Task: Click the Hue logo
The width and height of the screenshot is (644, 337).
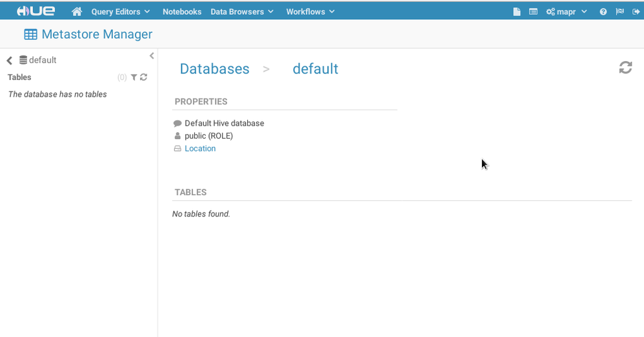Action: [x=35, y=11]
